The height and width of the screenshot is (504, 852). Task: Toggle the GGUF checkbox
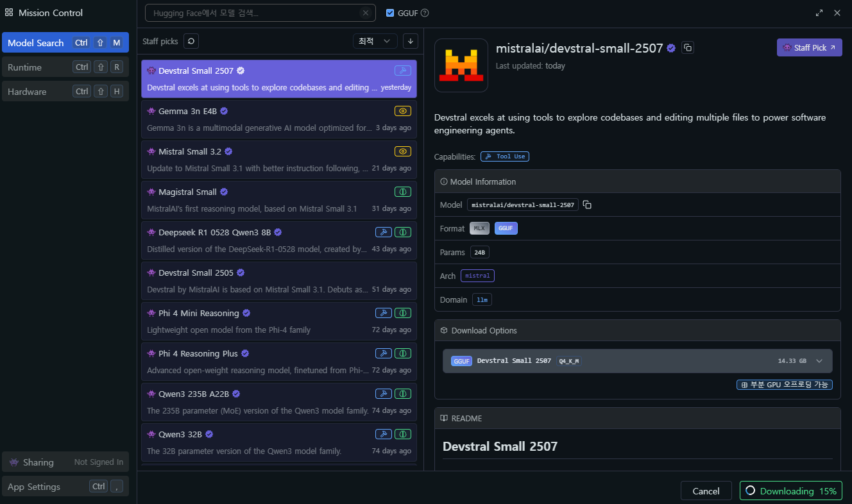click(390, 13)
